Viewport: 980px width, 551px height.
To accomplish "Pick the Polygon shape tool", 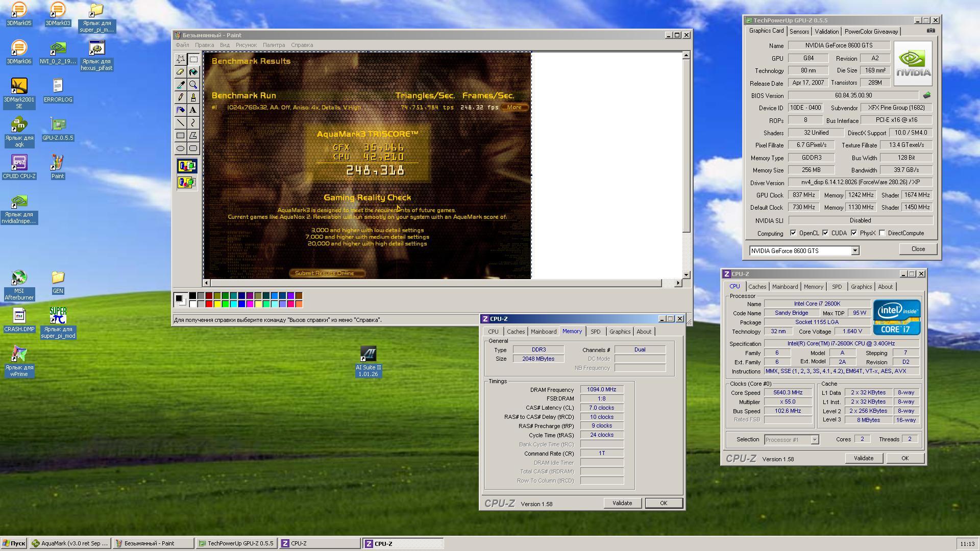I will point(193,136).
